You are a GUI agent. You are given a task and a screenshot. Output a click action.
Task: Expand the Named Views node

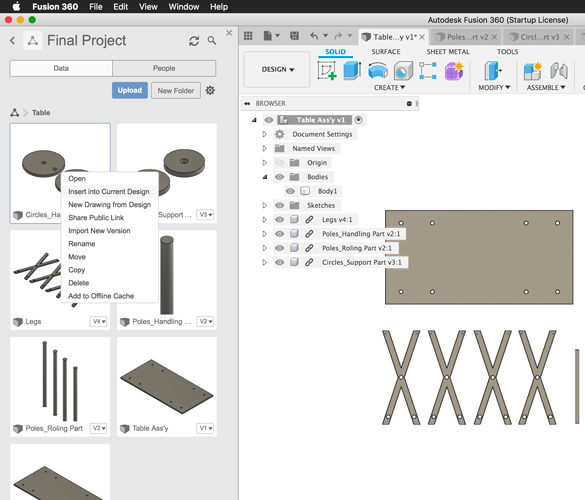coord(265,149)
